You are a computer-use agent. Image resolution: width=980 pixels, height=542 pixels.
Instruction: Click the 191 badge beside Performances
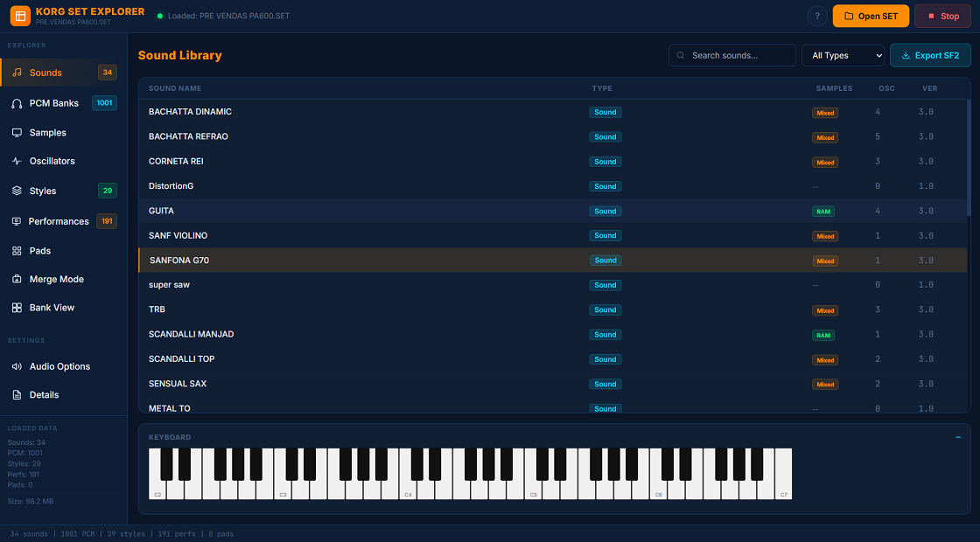(x=107, y=221)
